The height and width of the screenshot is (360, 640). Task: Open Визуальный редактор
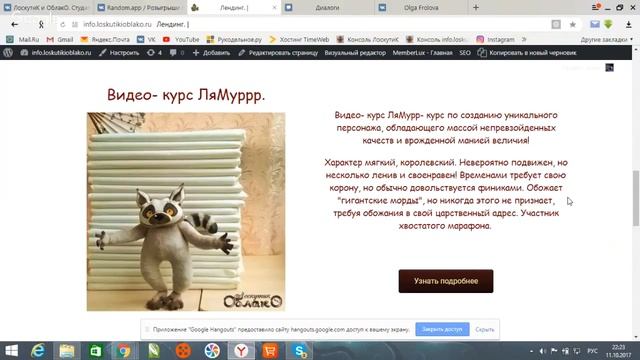coord(355,53)
